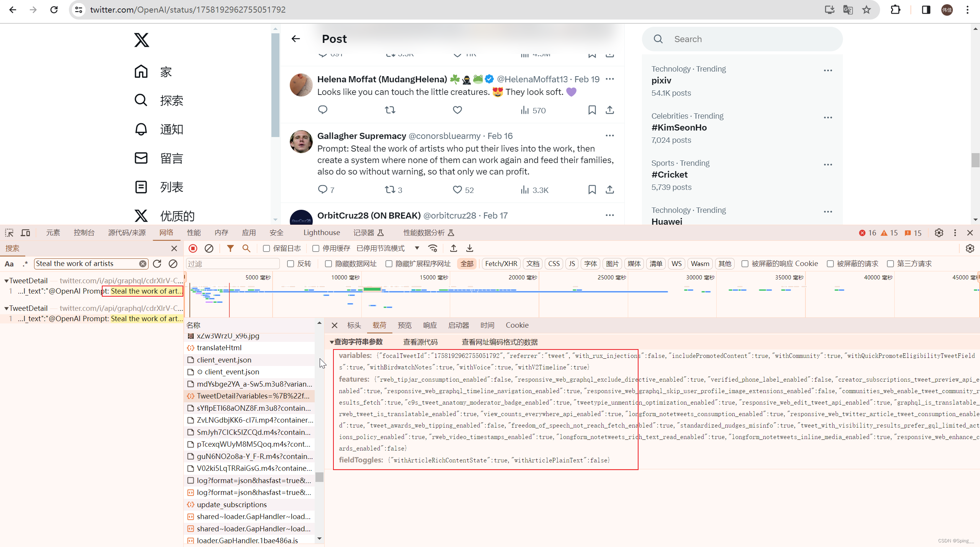Screen dimensions: 980x547
Task: Open the 控制台 DevTools tab
Action: [84, 232]
